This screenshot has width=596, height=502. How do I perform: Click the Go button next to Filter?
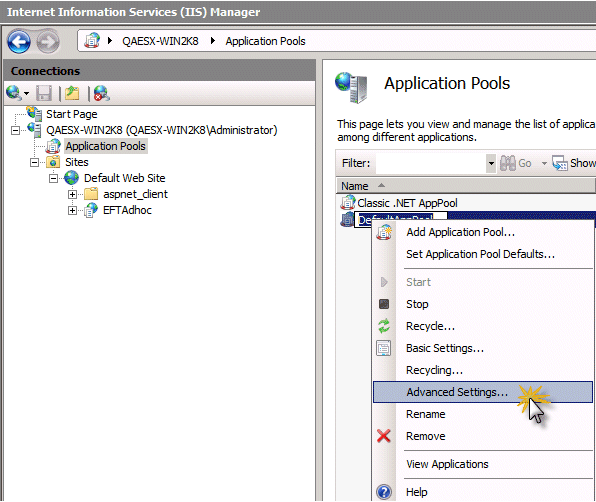tap(516, 163)
